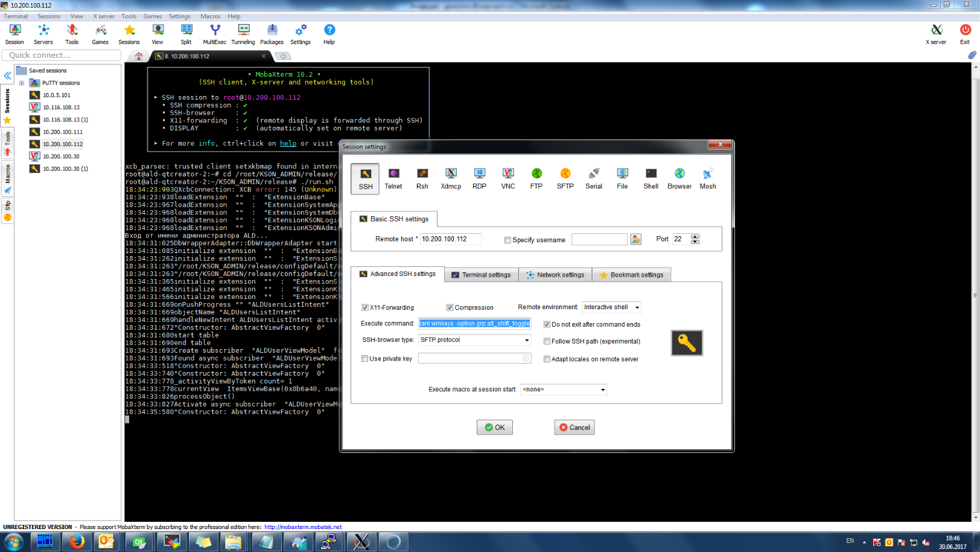Image resolution: width=980 pixels, height=552 pixels.
Task: Choose Xdmcp session type icon
Action: tap(451, 179)
